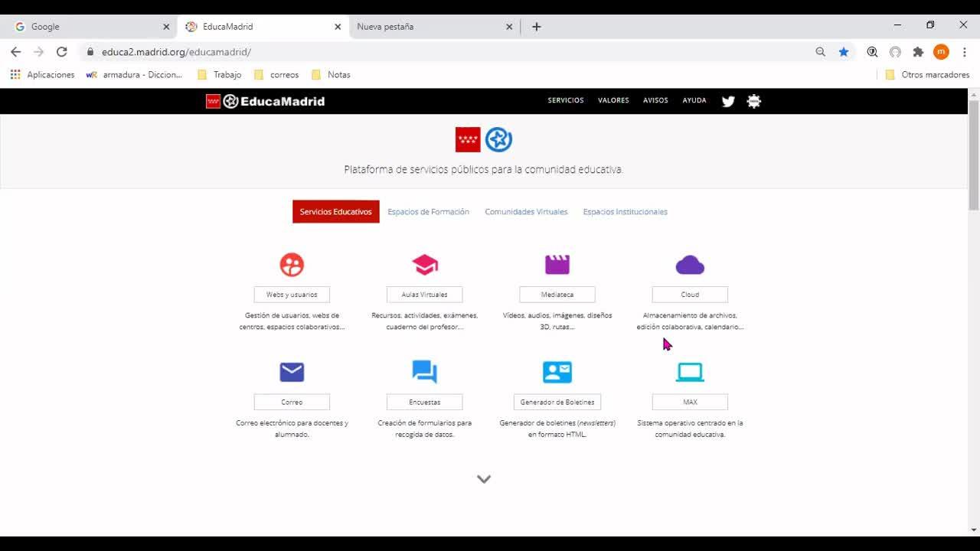Open the Mediateca clapperboard icon

[x=557, y=264]
